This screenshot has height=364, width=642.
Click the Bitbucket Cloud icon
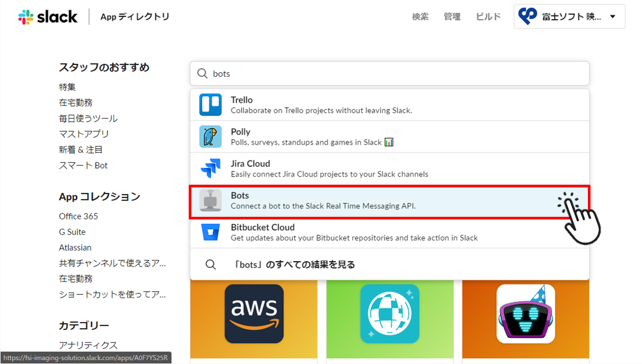pyautogui.click(x=210, y=232)
